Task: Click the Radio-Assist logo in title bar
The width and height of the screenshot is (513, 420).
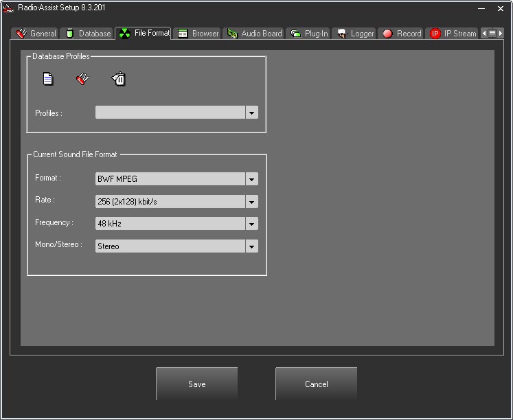Action: (8, 8)
